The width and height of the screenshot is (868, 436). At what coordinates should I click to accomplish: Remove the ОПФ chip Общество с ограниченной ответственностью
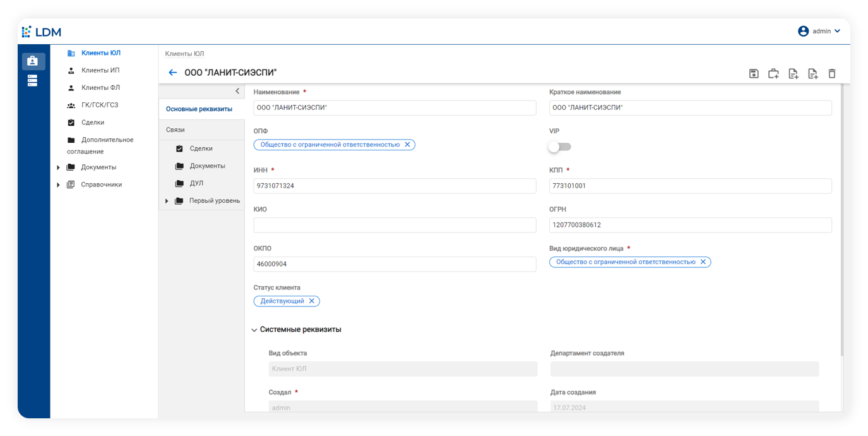click(x=408, y=144)
